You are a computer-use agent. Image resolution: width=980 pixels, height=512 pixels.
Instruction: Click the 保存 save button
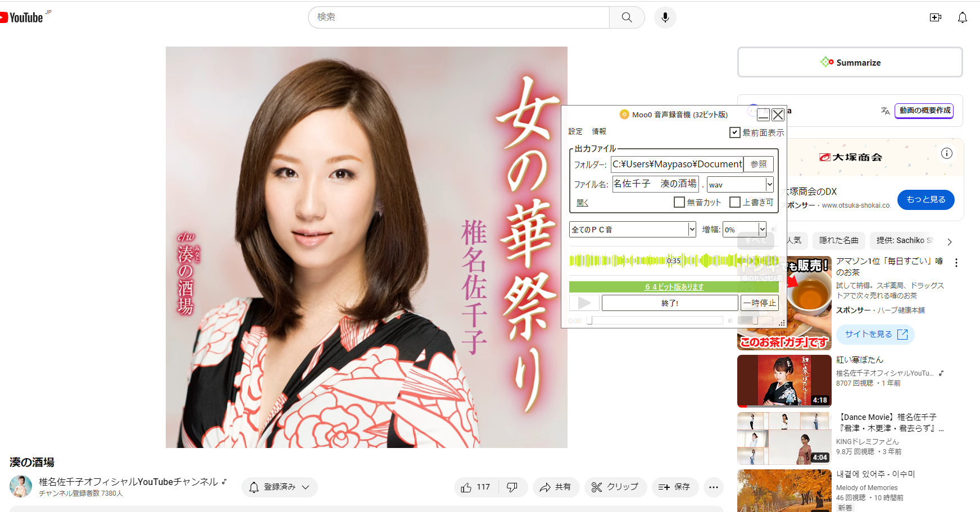click(674, 487)
